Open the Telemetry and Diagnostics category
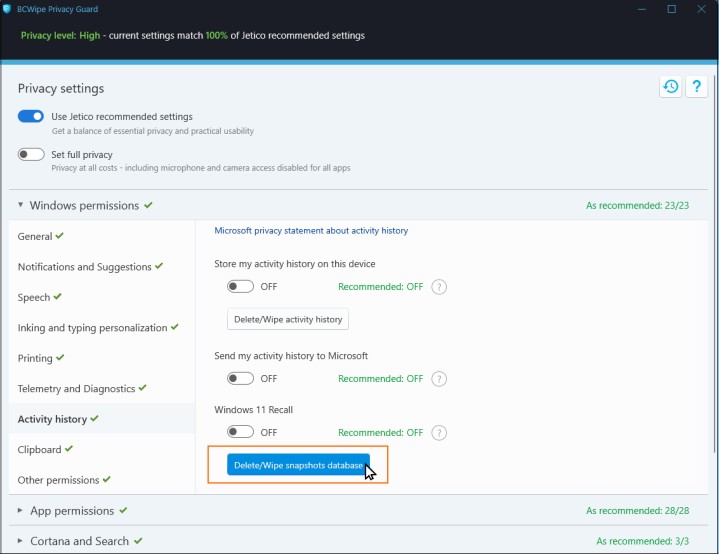This screenshot has width=719, height=554. tap(76, 389)
